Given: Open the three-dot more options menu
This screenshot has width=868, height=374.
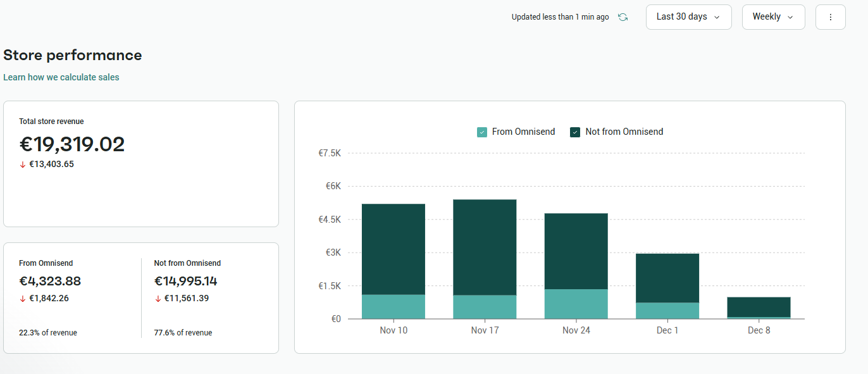Looking at the screenshot, I should click(831, 17).
